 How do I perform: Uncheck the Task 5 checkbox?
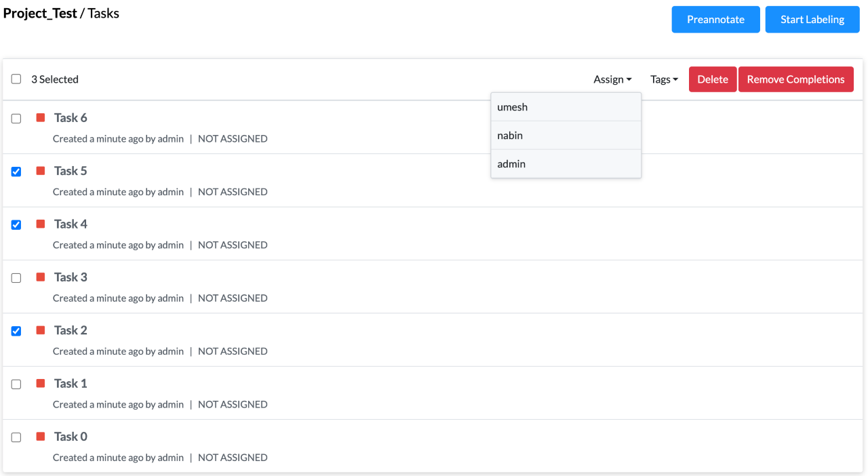[x=16, y=172]
